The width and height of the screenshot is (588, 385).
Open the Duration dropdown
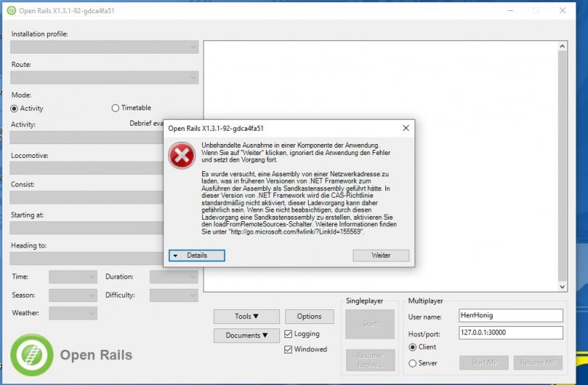click(173, 277)
